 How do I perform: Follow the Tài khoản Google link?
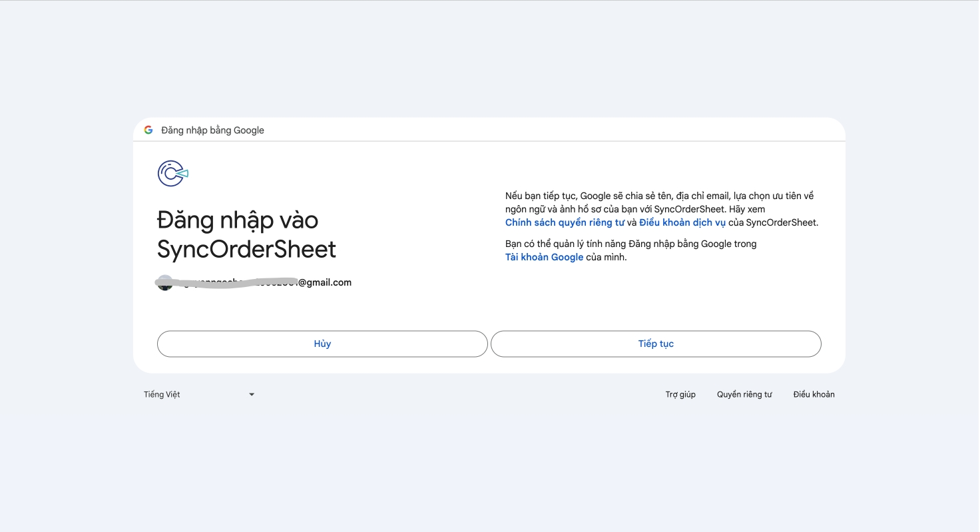544,258
